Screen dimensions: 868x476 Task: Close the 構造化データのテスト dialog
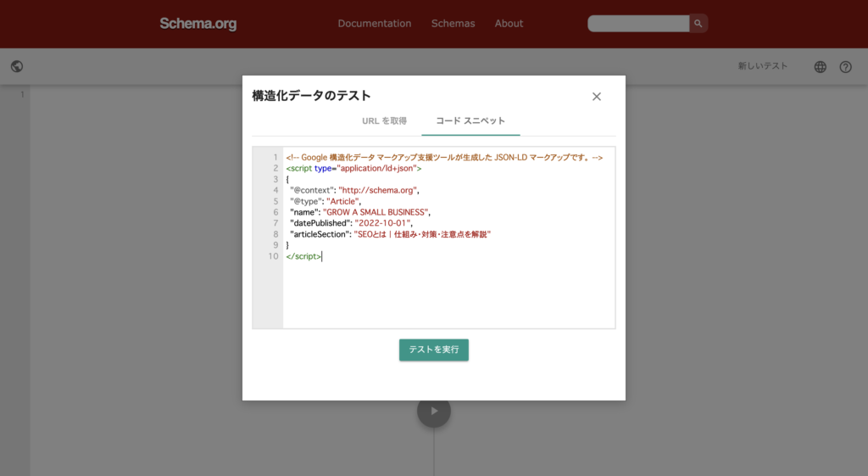[596, 97]
